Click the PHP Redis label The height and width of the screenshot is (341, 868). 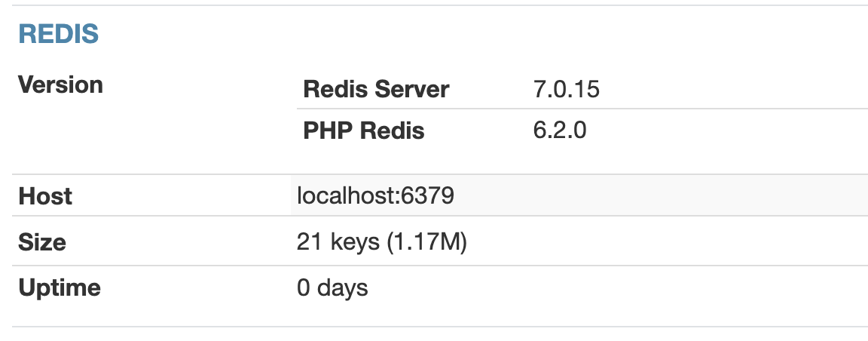point(364,131)
